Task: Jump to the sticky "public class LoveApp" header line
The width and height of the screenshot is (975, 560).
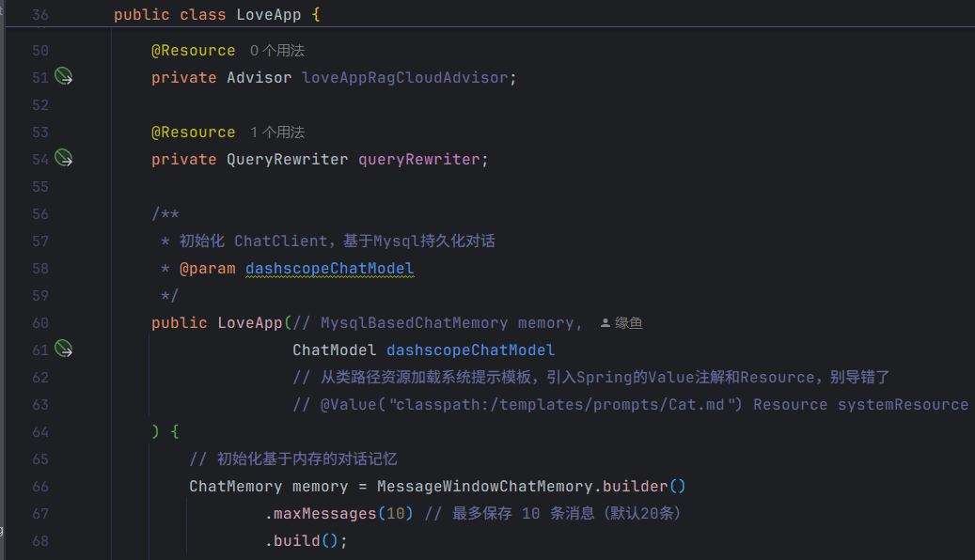Action: pos(217,16)
